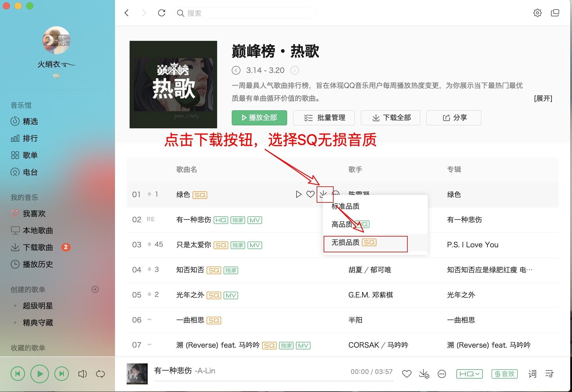Viewport: 572px width, 392px height.
Task: Click the 分享 button
Action: point(454,118)
